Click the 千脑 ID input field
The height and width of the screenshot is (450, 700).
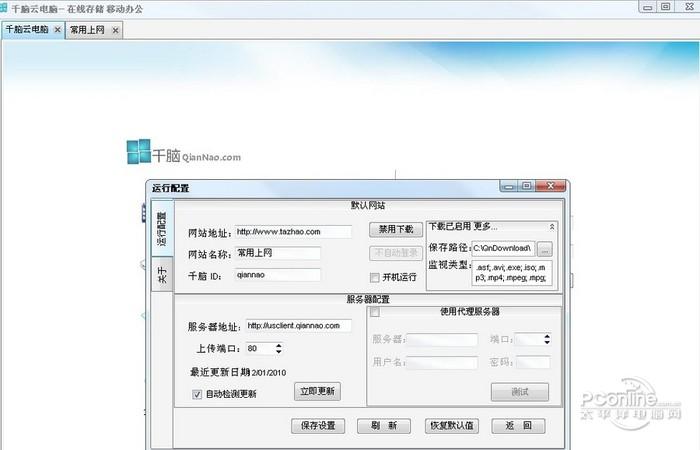[x=278, y=275]
